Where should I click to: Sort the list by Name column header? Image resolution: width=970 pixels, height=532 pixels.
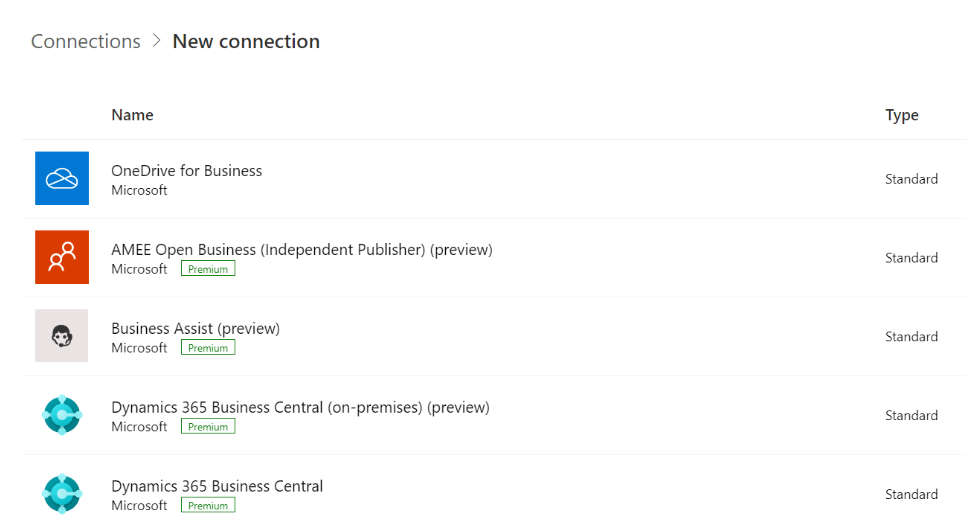(x=132, y=115)
